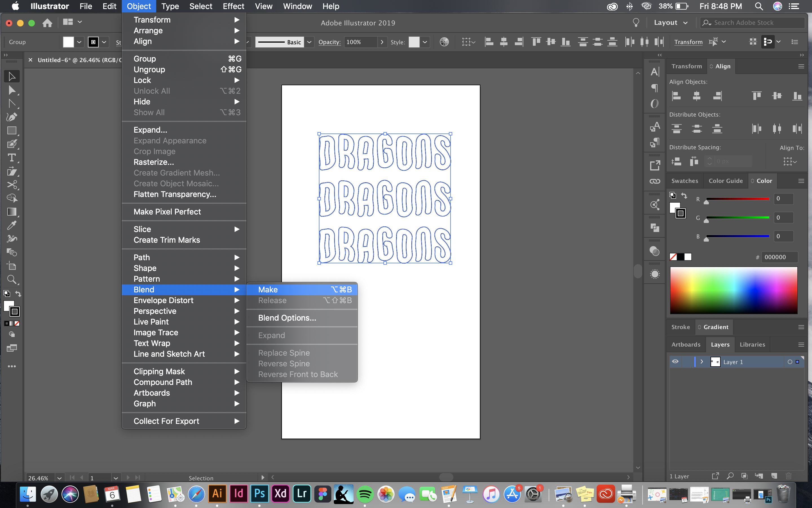Click the Opacity label link
812x508 pixels.
point(330,42)
